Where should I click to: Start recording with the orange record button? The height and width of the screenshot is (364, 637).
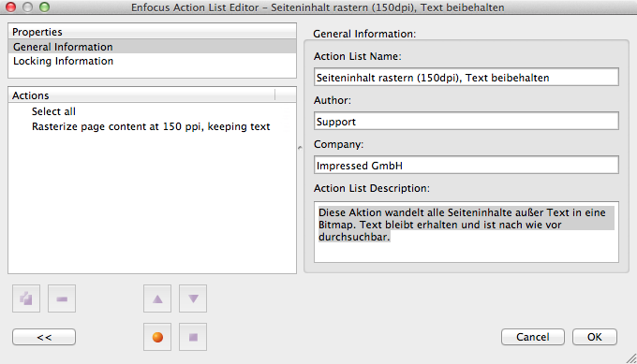(x=157, y=337)
